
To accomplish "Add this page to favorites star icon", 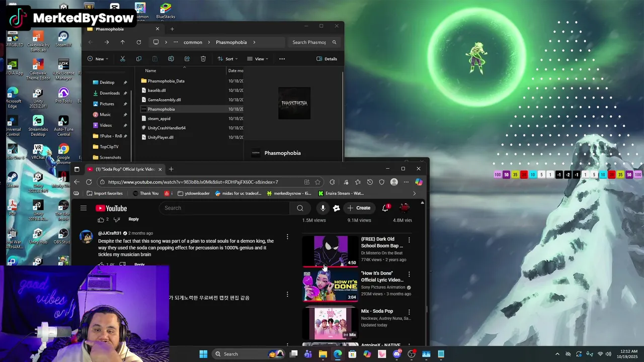I will 317,182.
